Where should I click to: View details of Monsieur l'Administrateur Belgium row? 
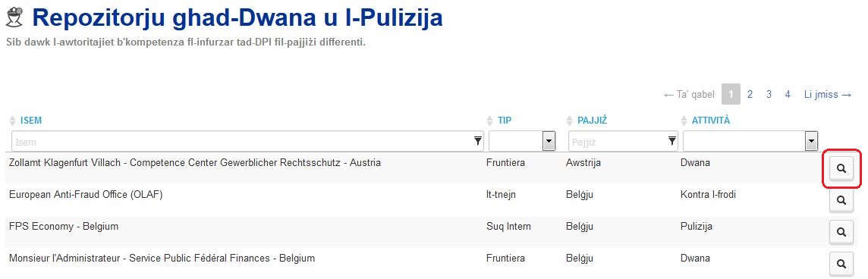841,264
